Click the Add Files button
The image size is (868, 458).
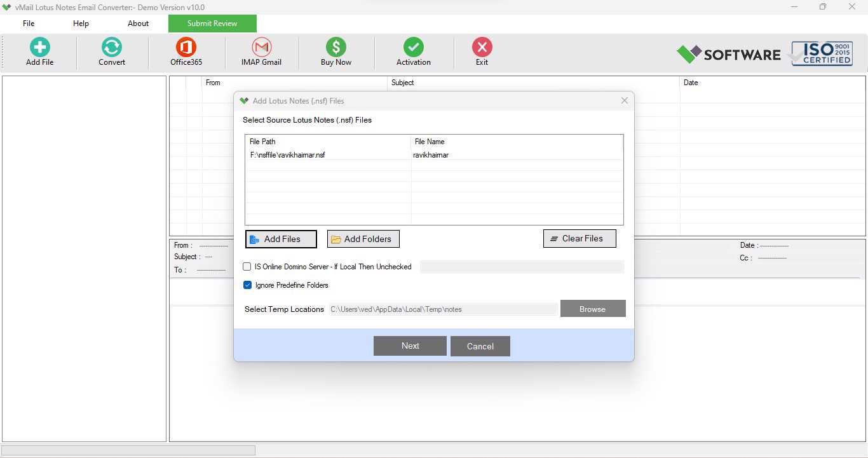pyautogui.click(x=281, y=239)
